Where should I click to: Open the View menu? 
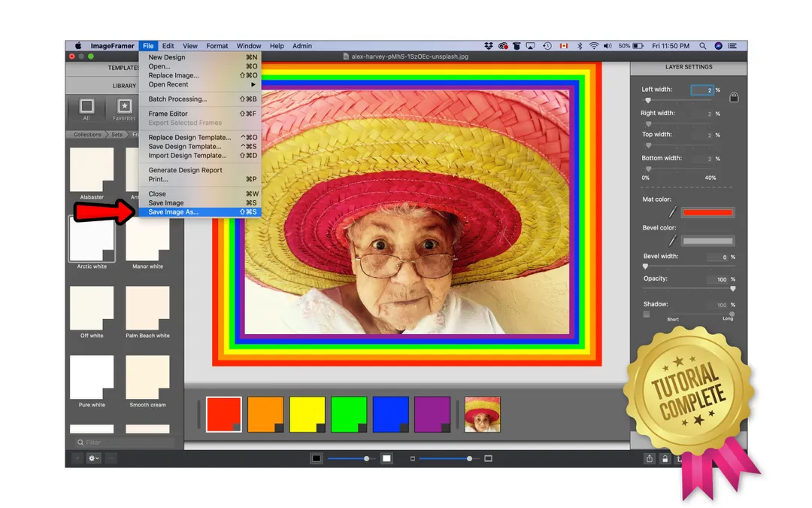[x=190, y=46]
